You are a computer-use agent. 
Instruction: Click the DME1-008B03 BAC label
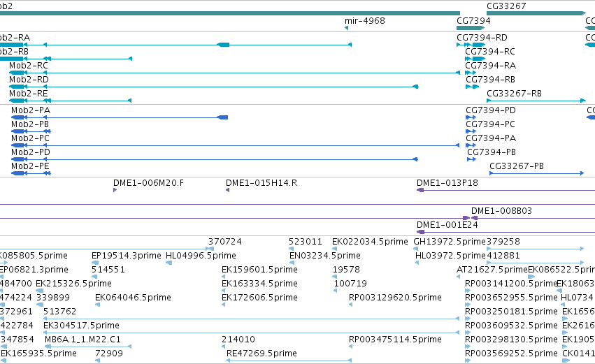tap(501, 211)
